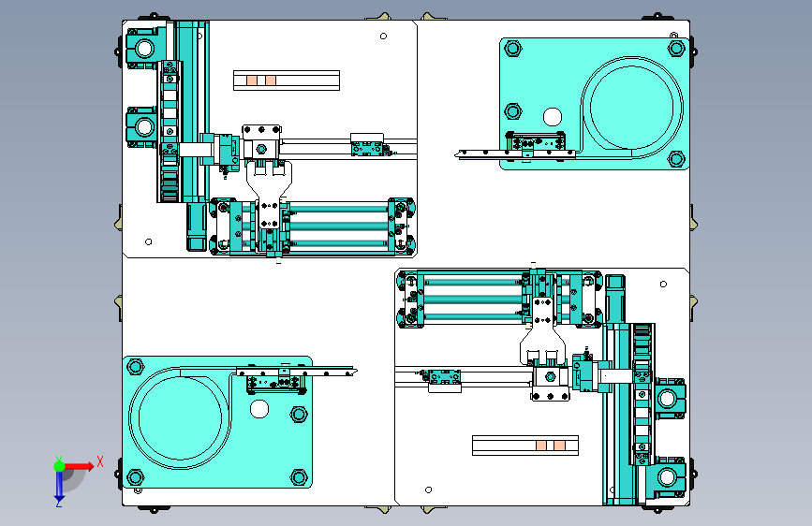The width and height of the screenshot is (812, 526).
Task: Click the green Y axis dot of the triad
Action: tap(60, 466)
